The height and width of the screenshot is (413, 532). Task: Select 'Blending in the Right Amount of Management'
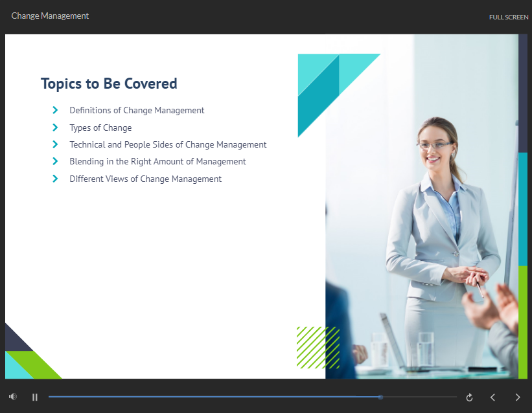coord(157,161)
